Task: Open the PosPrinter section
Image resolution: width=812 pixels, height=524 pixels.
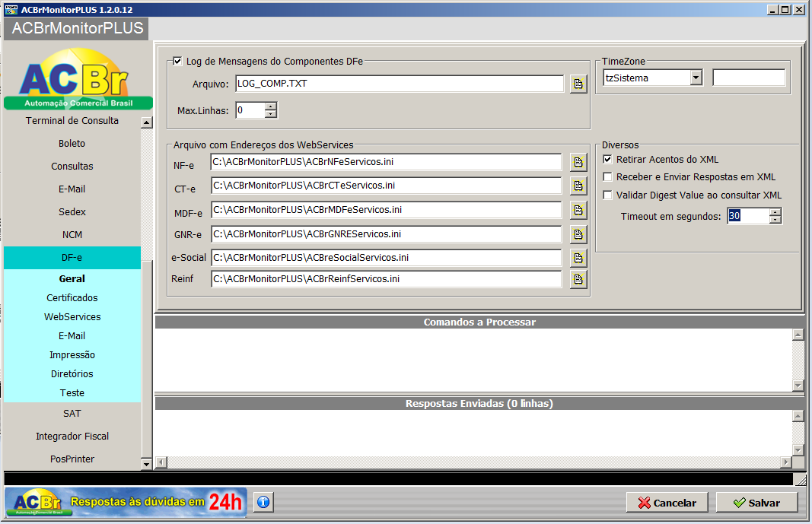Action: (72, 459)
